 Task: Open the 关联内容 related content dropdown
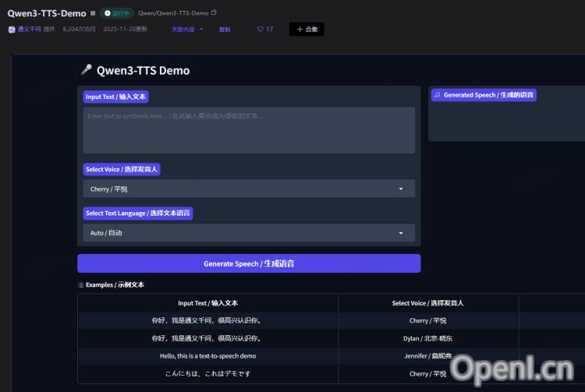coord(187,30)
